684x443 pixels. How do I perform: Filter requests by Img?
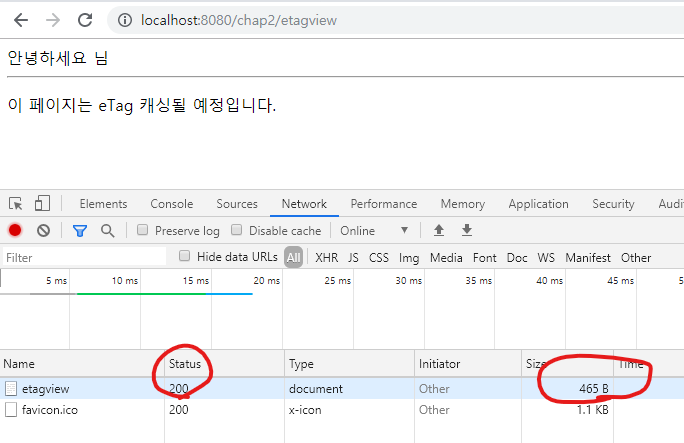tap(409, 258)
